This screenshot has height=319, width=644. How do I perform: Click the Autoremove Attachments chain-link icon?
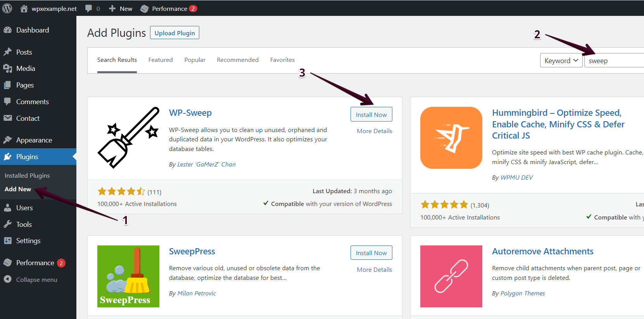451,276
